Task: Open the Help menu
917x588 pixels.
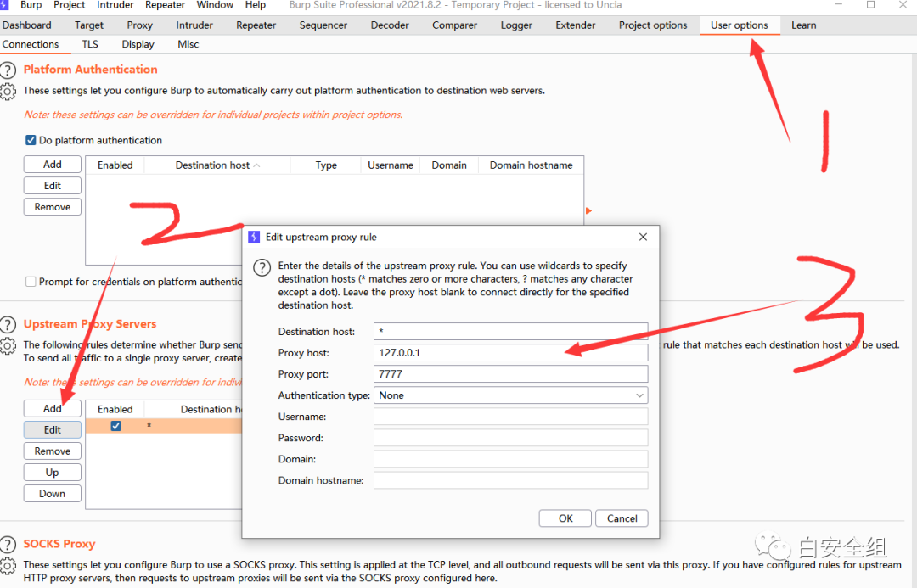Action: pos(255,5)
